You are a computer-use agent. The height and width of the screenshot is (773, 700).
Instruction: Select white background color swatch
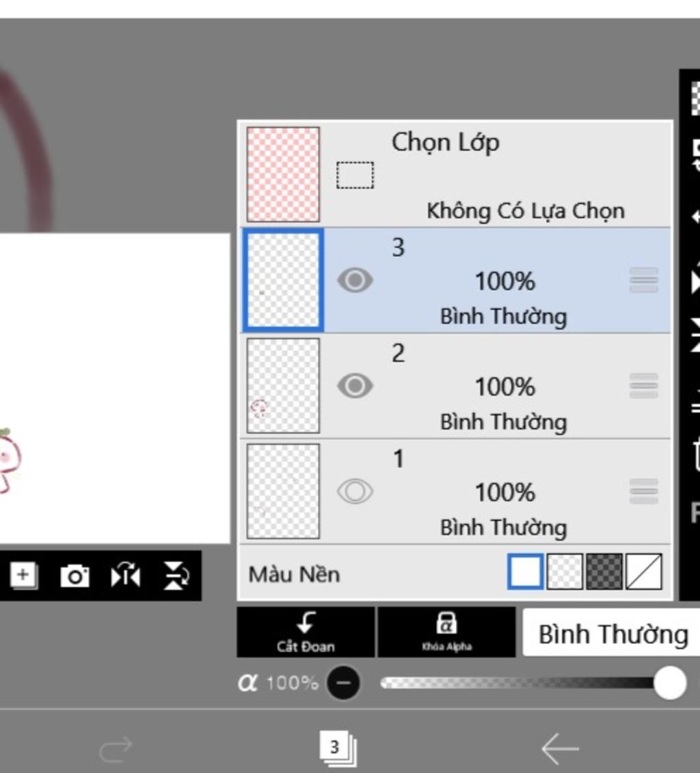526,572
